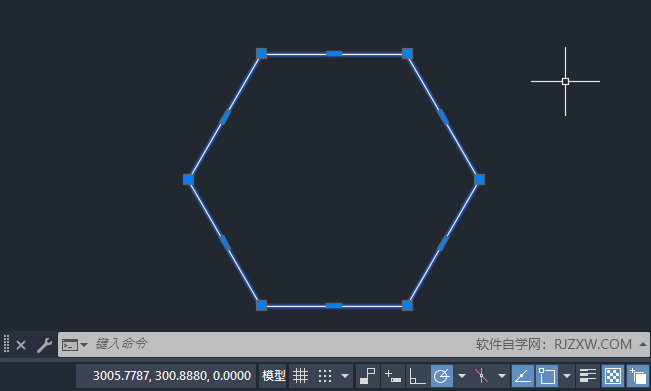Expand command history with up arrow
The height and width of the screenshot is (391, 651).
[x=643, y=344]
